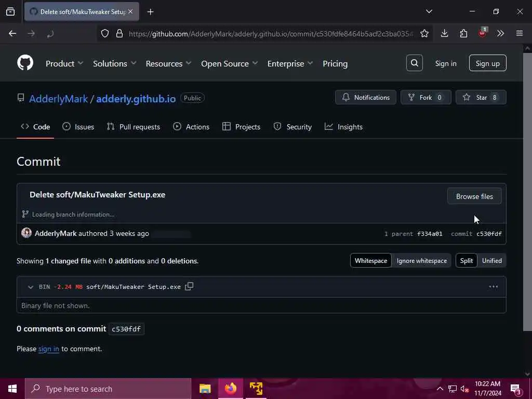Open File Explorer from the taskbar
Image resolution: width=532 pixels, height=399 pixels.
click(x=205, y=389)
